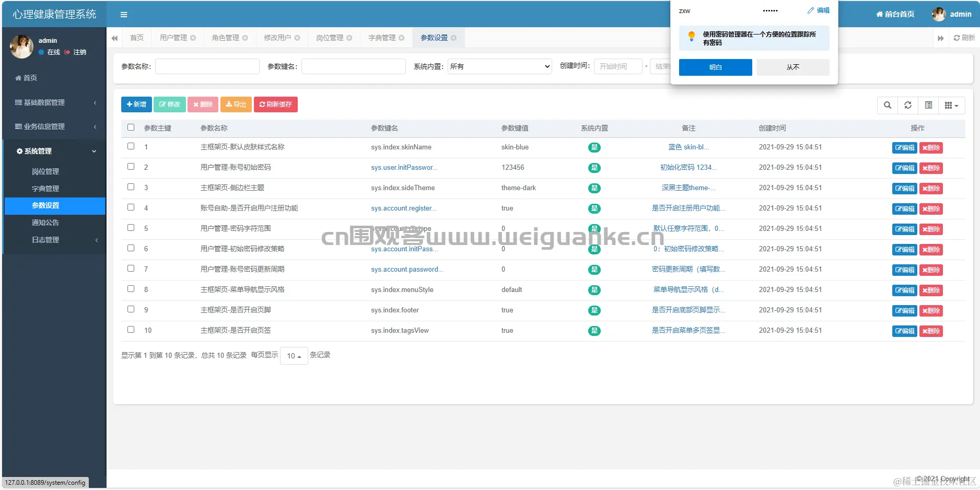Check the checkbox for row 7
Screen dimensions: 980x490
tap(131, 269)
